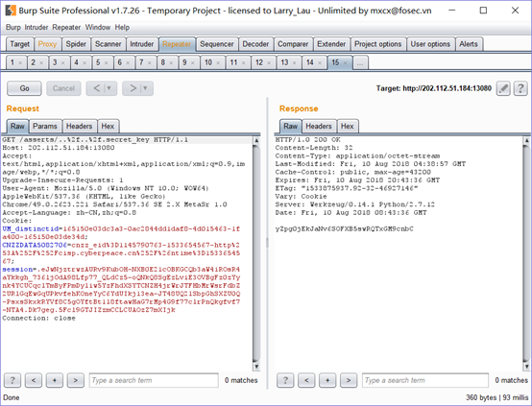Click the Connection: close request line
The height and width of the screenshot is (406, 532).
pyautogui.click(x=39, y=318)
